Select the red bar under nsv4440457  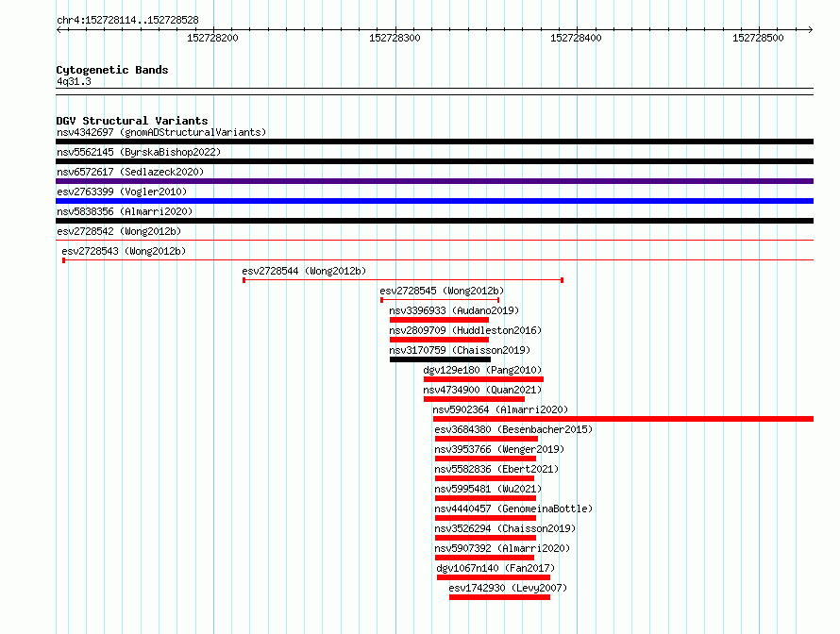click(x=485, y=518)
